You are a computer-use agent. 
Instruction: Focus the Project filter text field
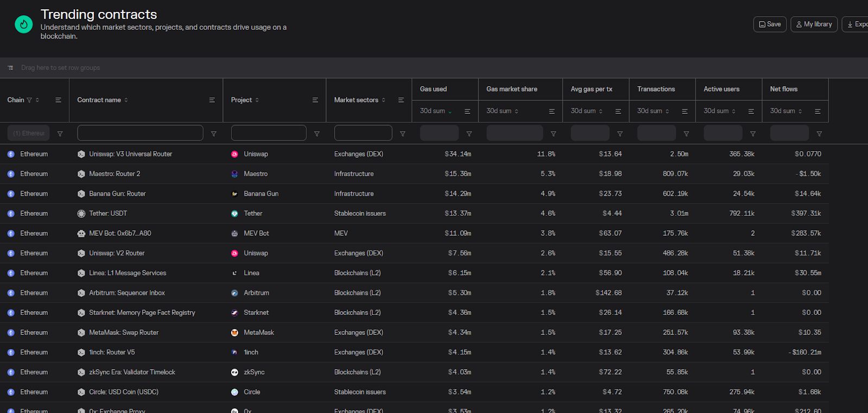269,133
